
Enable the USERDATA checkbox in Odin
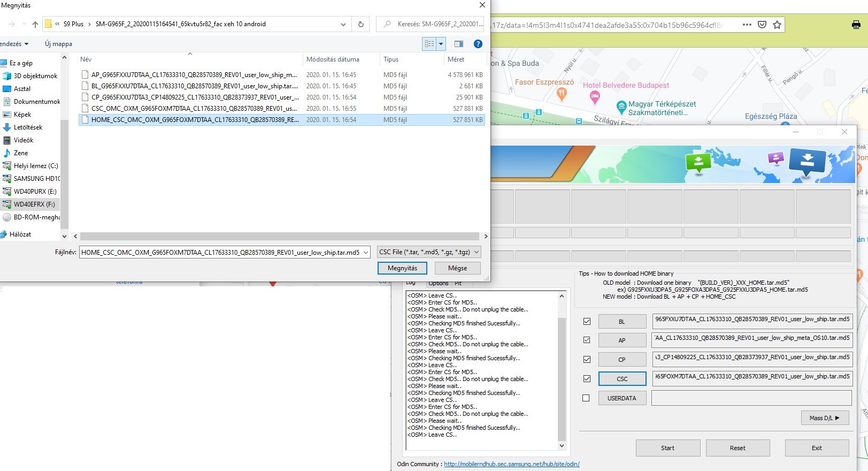[x=586, y=398]
